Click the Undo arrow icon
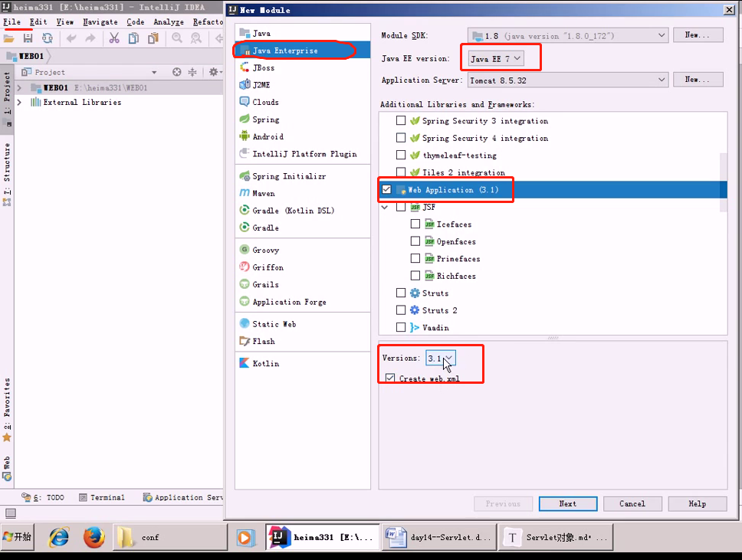Viewport: 742px width, 560px height. (x=71, y=38)
